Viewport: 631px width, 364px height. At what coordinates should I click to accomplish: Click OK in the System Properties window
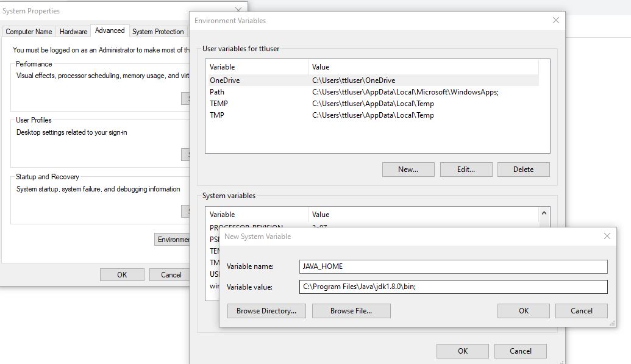(121, 274)
